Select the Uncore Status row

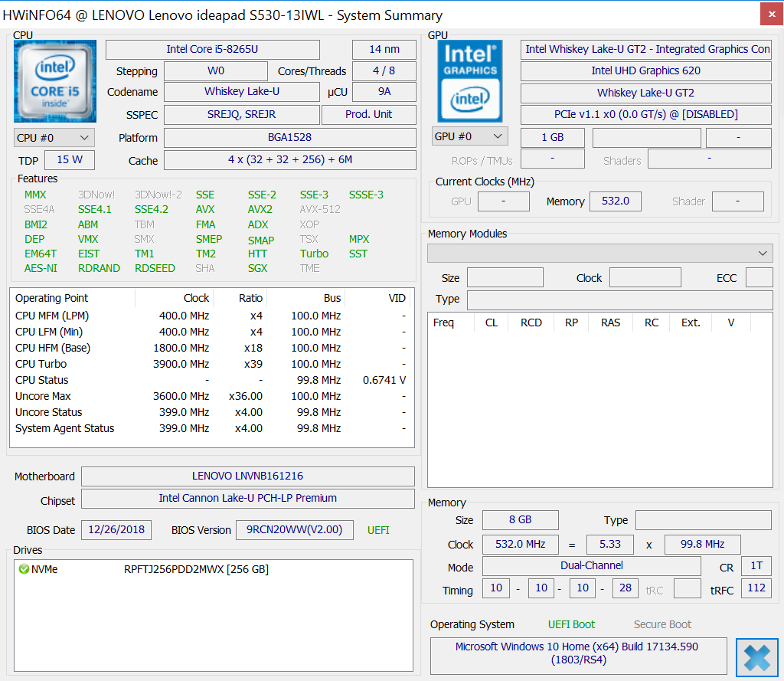[211, 412]
